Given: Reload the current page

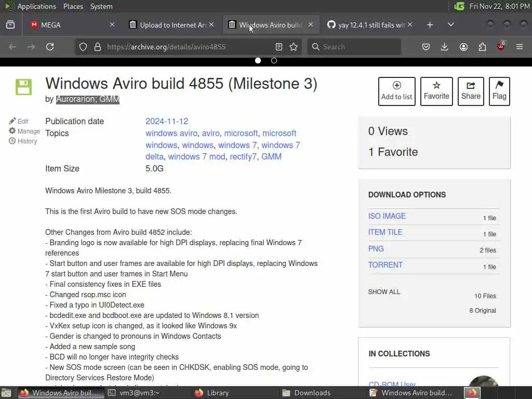Looking at the screenshot, I should pyautogui.click(x=50, y=47).
